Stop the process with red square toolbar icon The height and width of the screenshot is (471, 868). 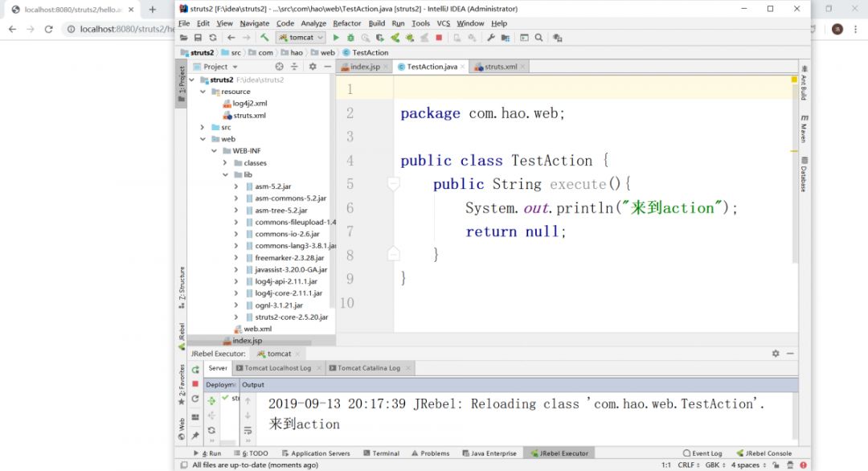click(439, 38)
